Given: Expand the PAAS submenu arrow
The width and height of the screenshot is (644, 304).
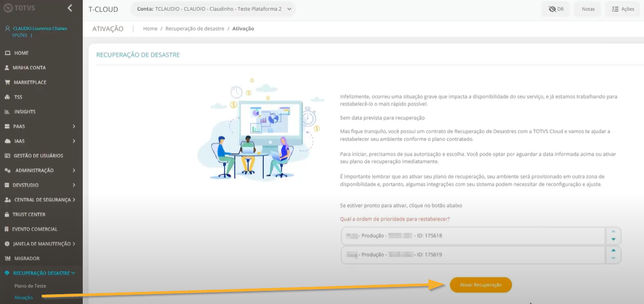Looking at the screenshot, I should pos(74,126).
